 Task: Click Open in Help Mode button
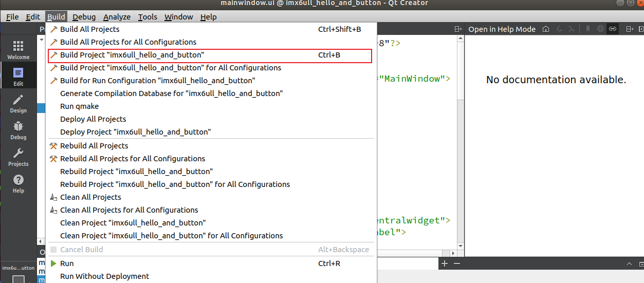point(502,29)
